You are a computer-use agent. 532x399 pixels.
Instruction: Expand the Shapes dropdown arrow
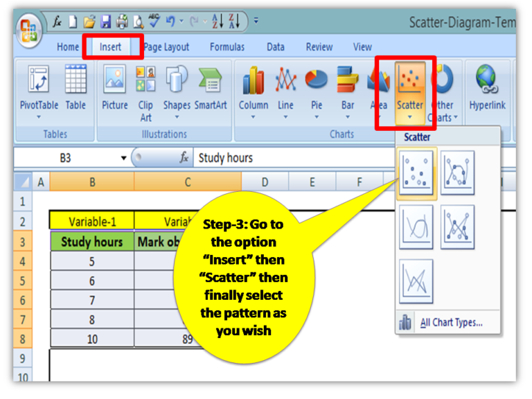click(x=177, y=117)
